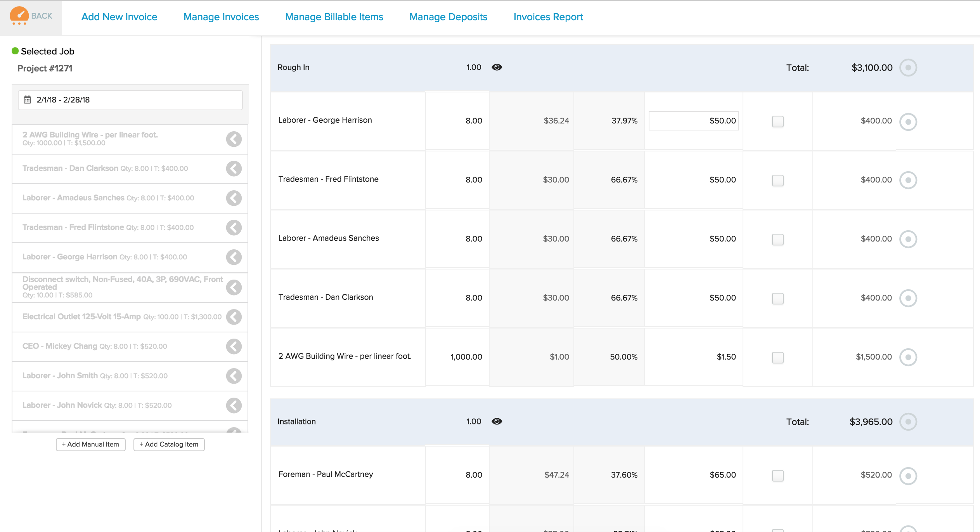Click quantity 1.00 on Rough In header
Viewport: 980px width, 532px height.
tap(473, 68)
